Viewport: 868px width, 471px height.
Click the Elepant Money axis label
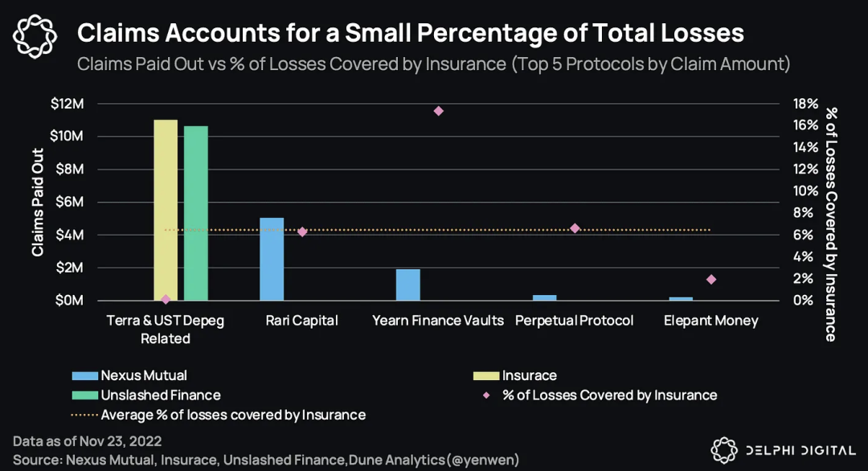tap(710, 321)
